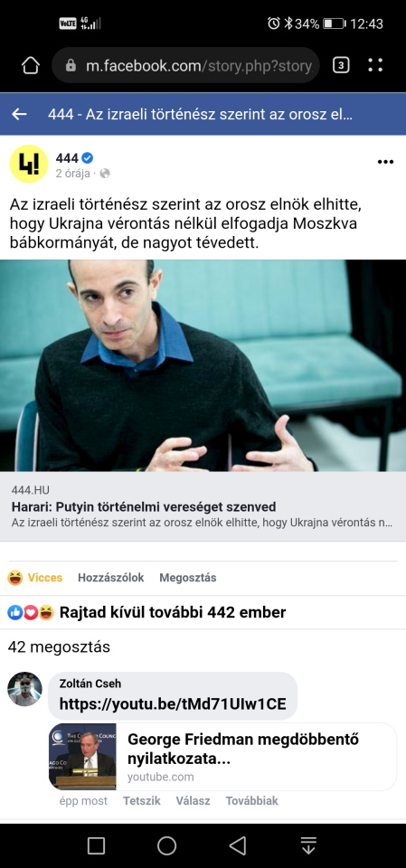The image size is (406, 868).
Task: Like the comment with Tetszik
Action: pyautogui.click(x=142, y=801)
